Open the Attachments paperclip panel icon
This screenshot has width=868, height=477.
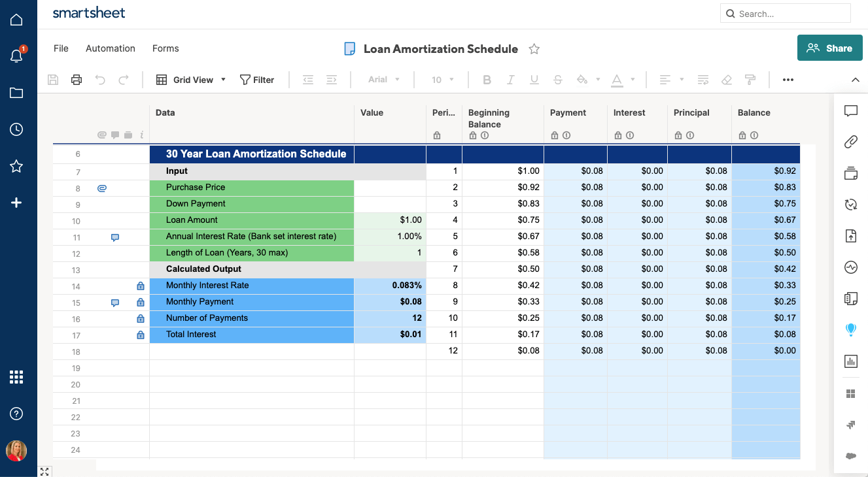coord(850,142)
